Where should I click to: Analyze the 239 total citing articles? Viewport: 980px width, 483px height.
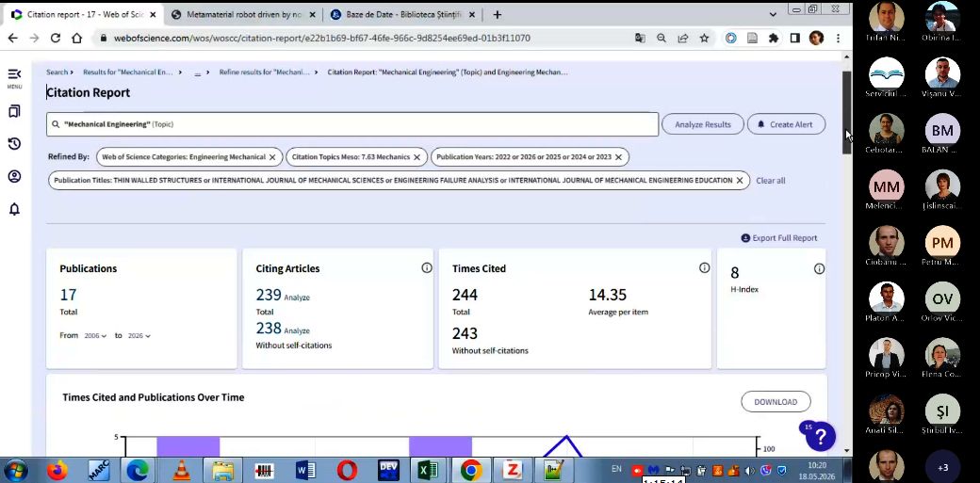(297, 298)
